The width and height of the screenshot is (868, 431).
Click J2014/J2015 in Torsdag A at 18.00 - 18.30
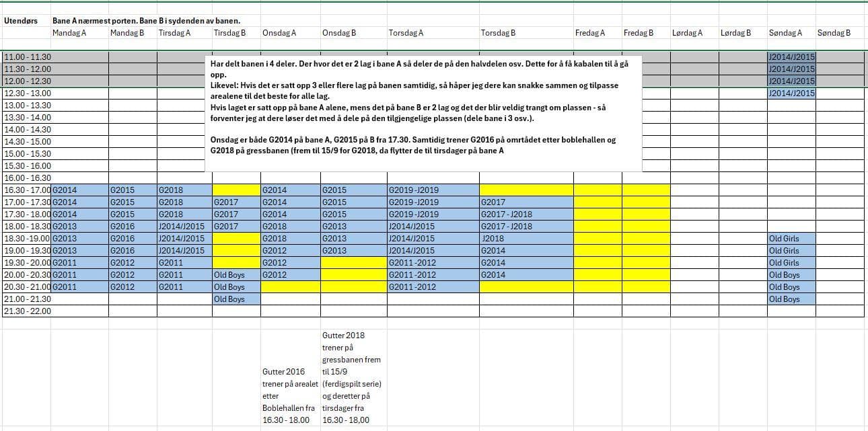[433, 227]
